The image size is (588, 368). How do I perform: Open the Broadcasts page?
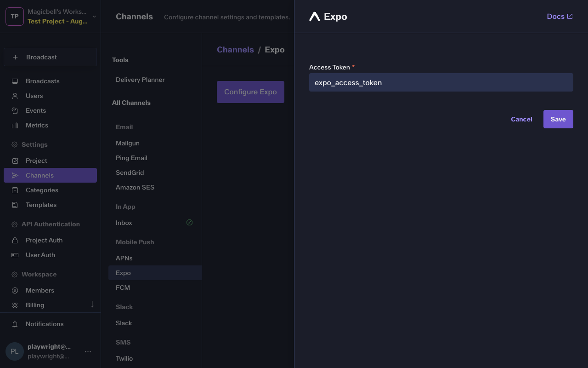(50, 81)
